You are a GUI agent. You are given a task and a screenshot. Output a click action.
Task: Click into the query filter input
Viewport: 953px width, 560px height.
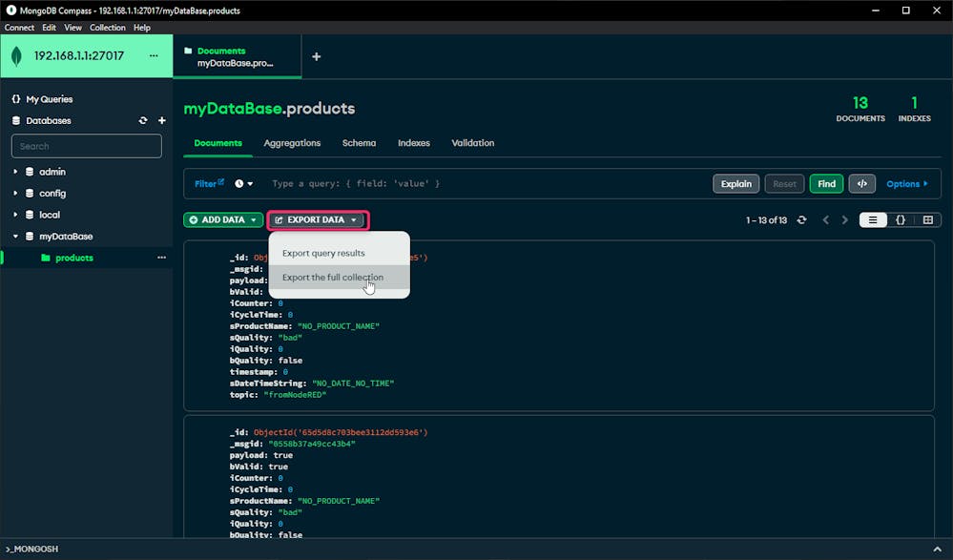487,183
